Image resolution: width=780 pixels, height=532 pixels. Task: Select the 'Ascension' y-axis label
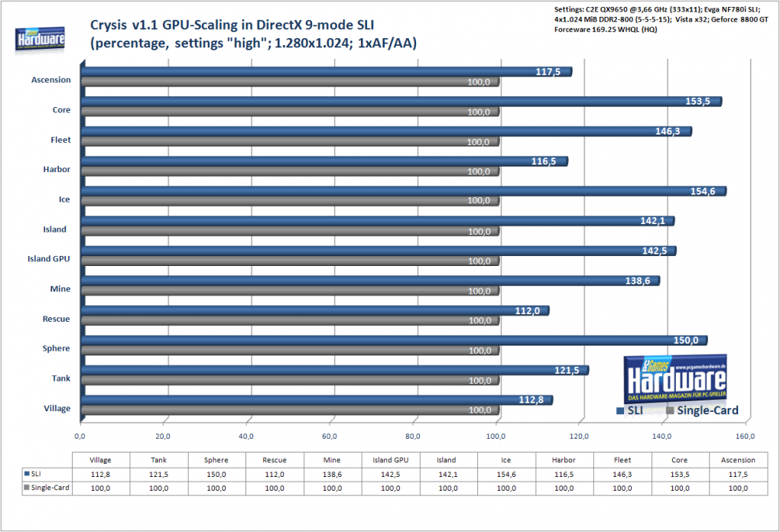pos(50,79)
